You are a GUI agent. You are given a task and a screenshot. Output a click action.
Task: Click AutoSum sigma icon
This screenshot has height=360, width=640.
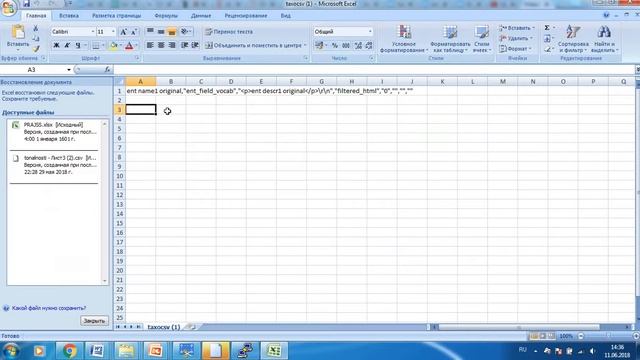point(547,28)
